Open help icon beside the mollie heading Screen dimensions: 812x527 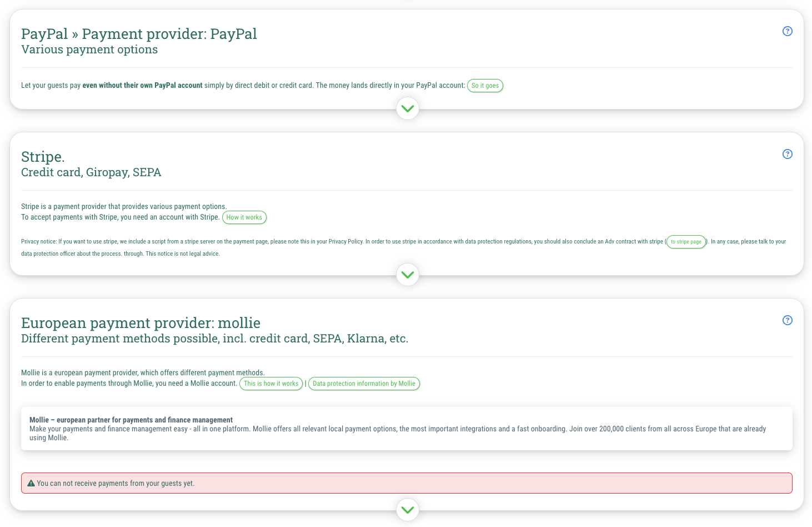click(x=787, y=320)
